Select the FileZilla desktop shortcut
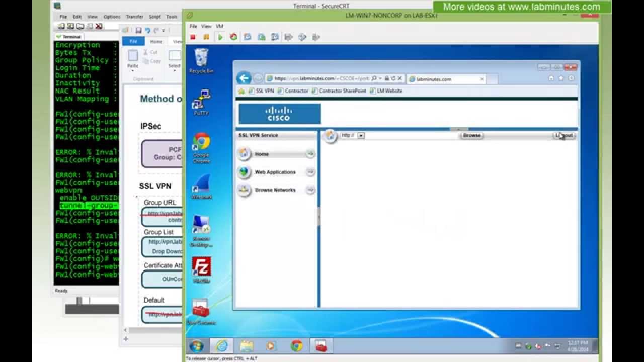644x362 pixels. (x=201, y=269)
